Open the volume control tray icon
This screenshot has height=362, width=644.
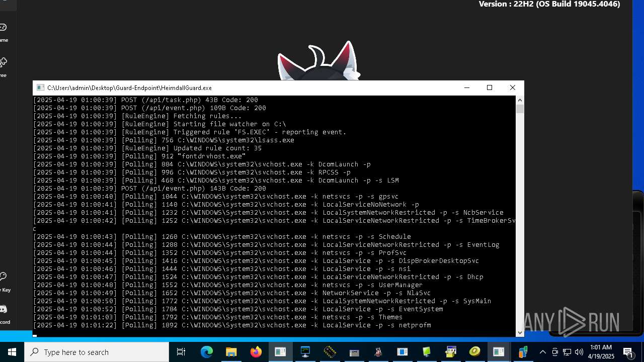click(x=579, y=352)
